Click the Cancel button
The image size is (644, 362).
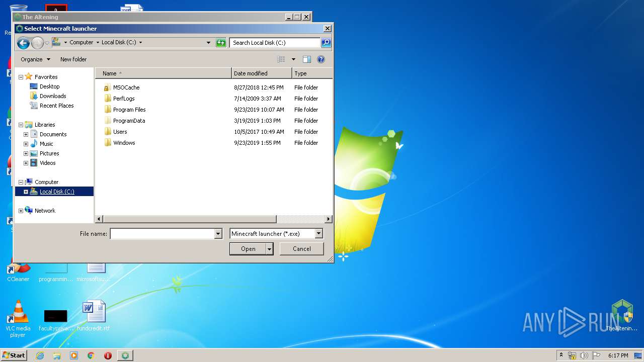(302, 249)
